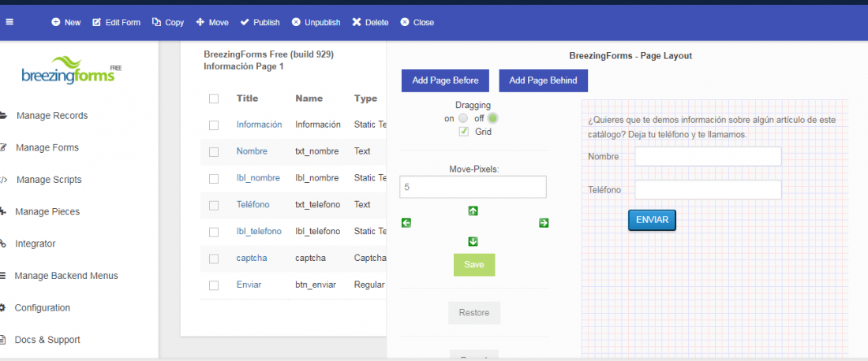Image resolution: width=868 pixels, height=361 pixels.
Task: Move element left with green left arrow
Action: [x=406, y=223]
